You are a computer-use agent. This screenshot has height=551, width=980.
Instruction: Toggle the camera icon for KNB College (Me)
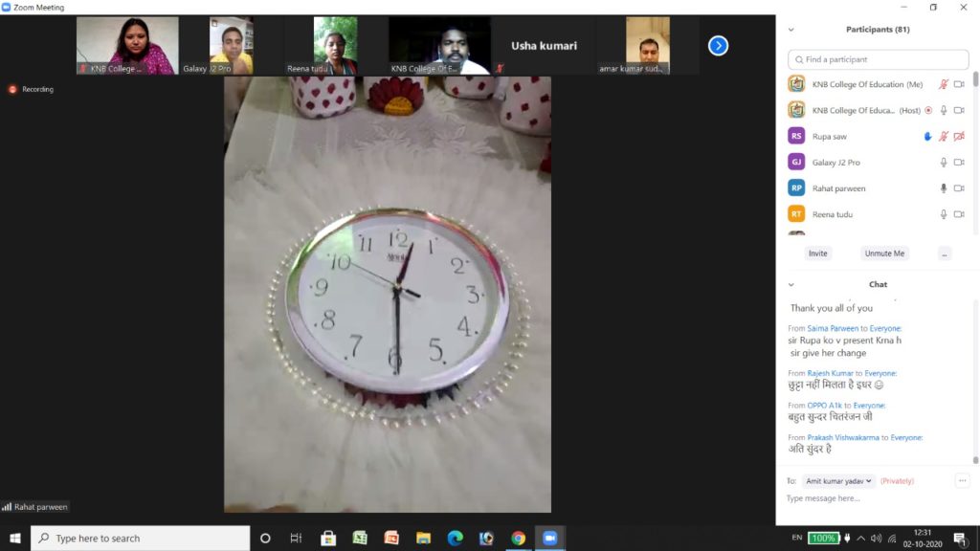959,84
